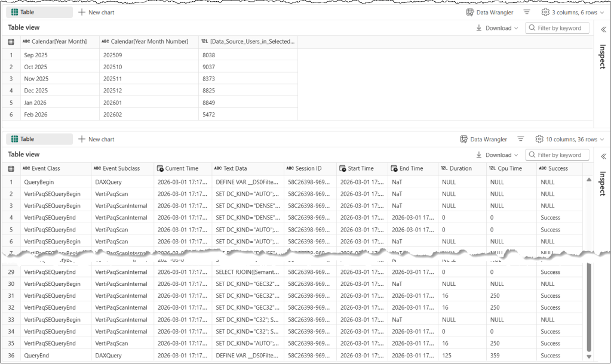Click filter lines icon beside '3 columns, 6 rows'
Viewport: 611px width, 364px height.
527,13
